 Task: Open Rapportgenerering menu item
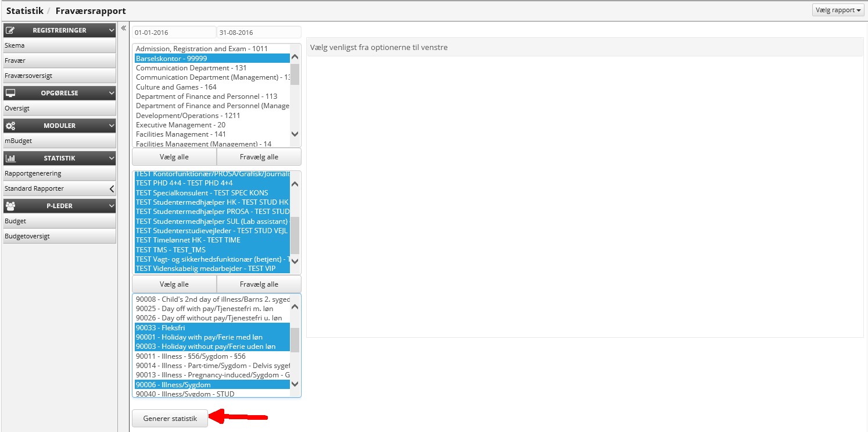pos(33,173)
